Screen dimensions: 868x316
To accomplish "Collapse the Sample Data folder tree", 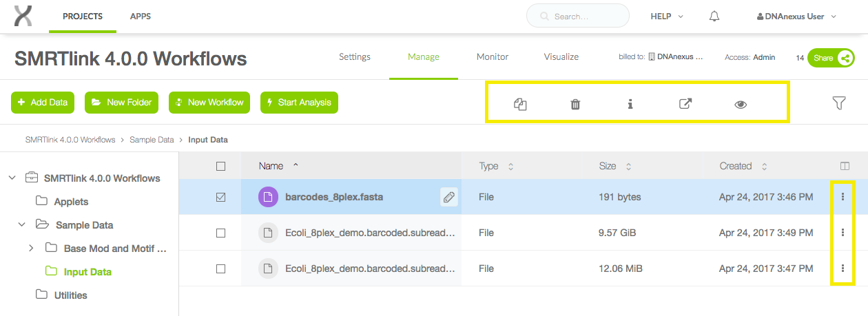I will coord(22,224).
